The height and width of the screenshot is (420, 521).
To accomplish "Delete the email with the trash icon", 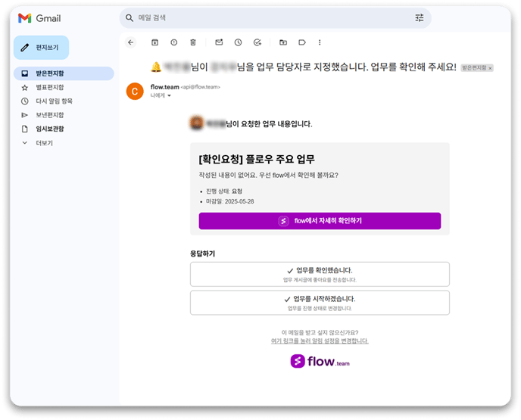I will coord(193,42).
